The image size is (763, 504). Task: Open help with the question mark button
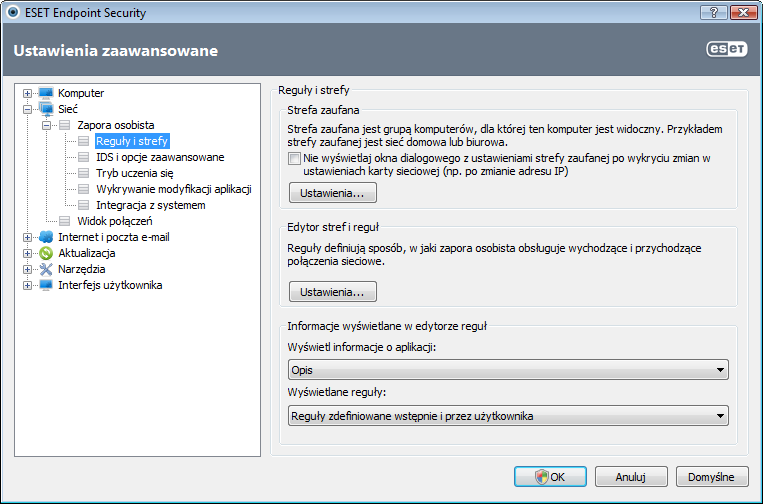coord(714,12)
